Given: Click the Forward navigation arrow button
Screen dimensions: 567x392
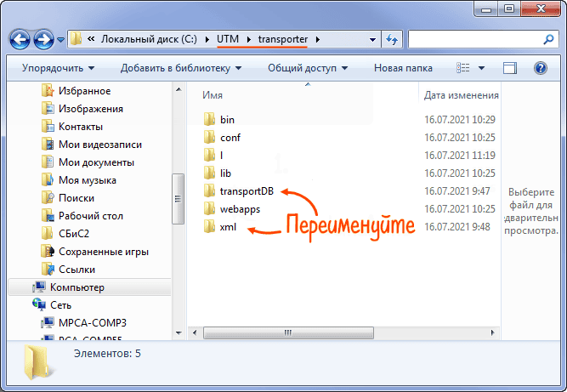Looking at the screenshot, I should [x=44, y=39].
